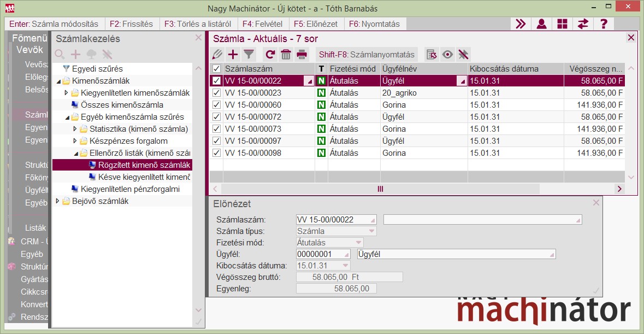Image resolution: width=644 pixels, height=334 pixels.
Task: Click the swap arrows icon in top bar
Action: pos(583,24)
